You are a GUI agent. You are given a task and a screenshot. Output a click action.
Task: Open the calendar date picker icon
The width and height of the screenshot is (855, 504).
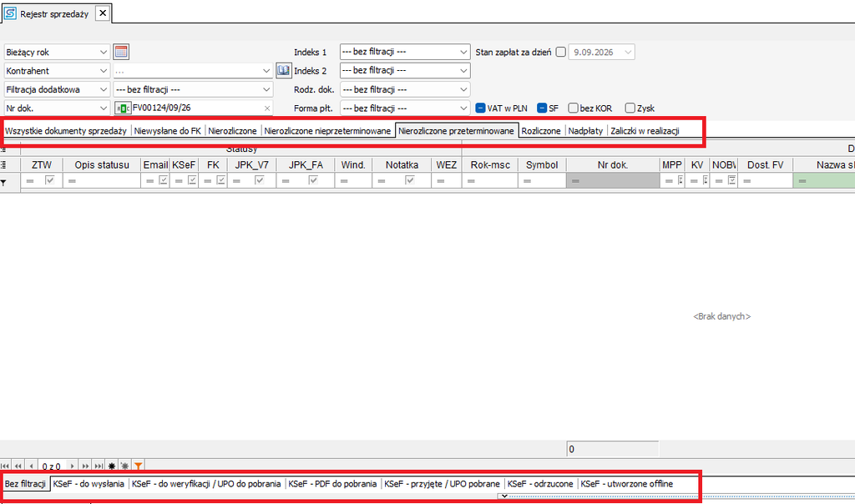tap(121, 53)
